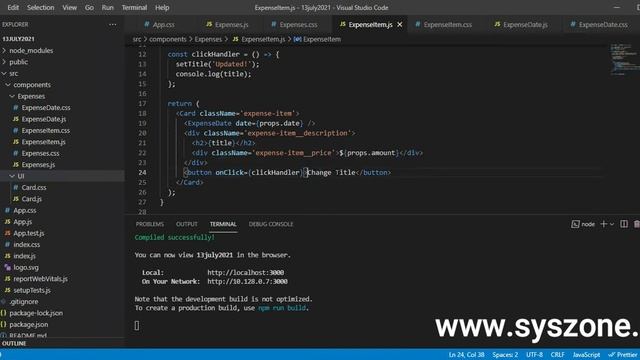Viewport: 640px width, 360px height.
Task: Kill terminal with trash icon
Action: coord(636,224)
